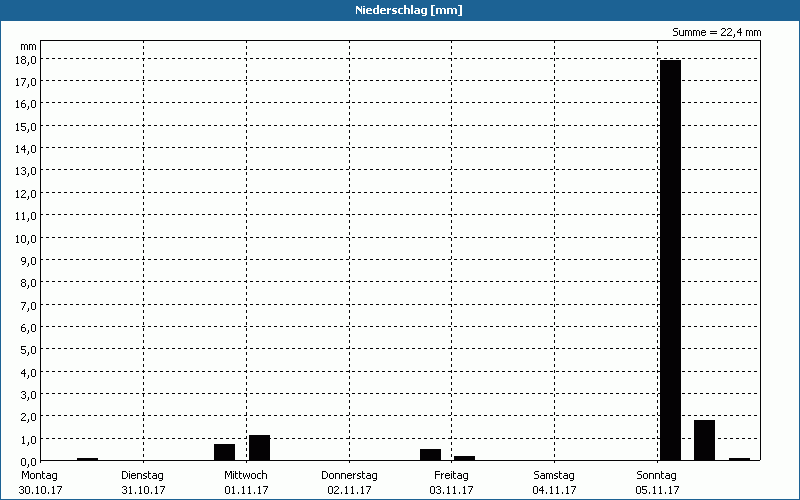The height and width of the screenshot is (500, 800).
Task: Select the Montag axis label
Action: click(x=39, y=475)
